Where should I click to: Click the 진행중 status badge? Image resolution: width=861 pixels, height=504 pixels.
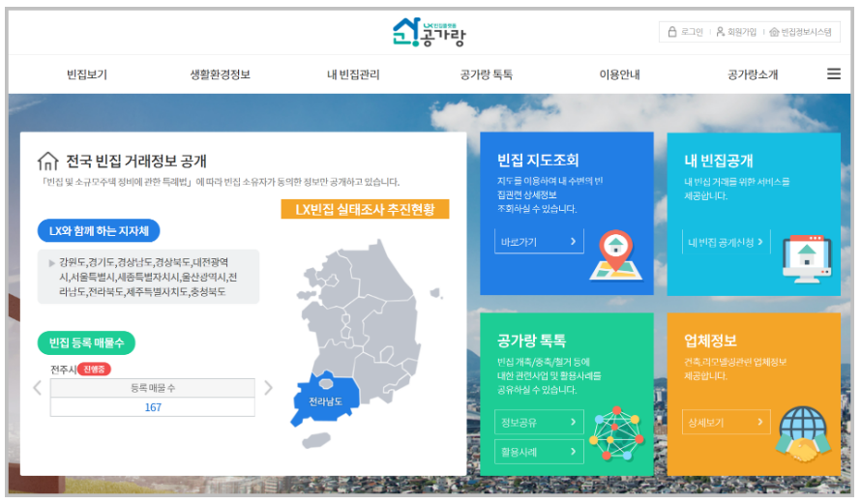point(94,369)
